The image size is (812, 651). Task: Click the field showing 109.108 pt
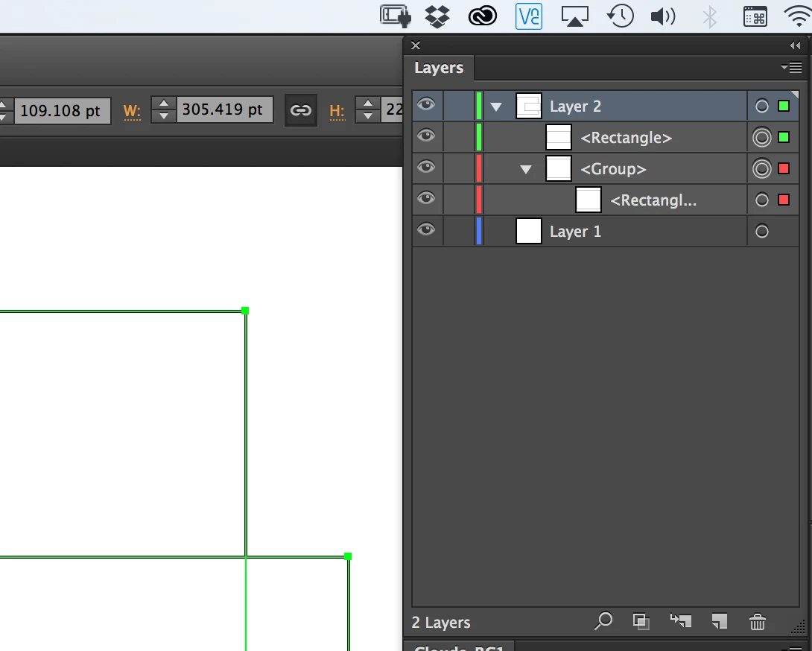(62, 111)
